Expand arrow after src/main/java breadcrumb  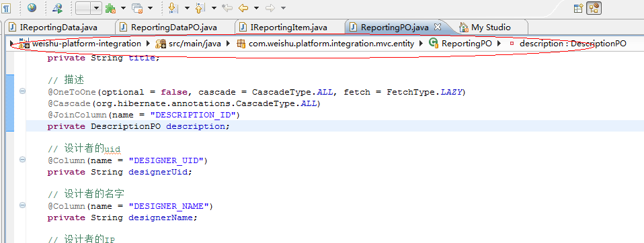(x=229, y=44)
